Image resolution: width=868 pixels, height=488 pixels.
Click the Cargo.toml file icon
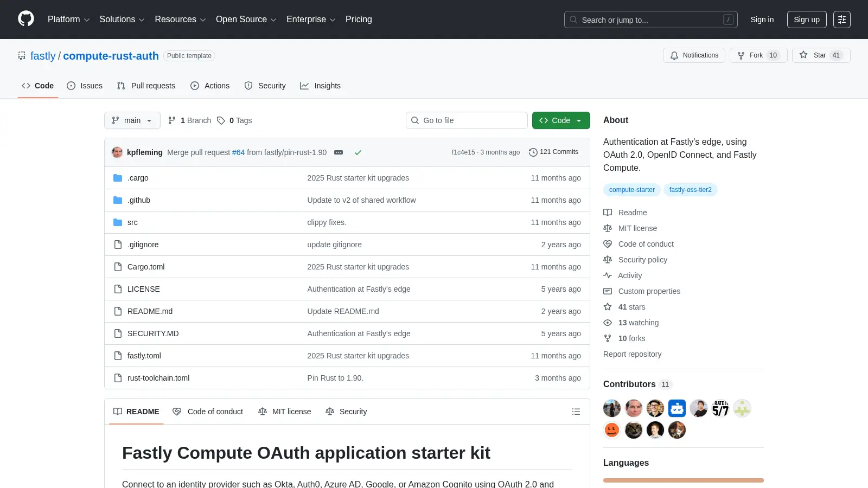click(118, 267)
